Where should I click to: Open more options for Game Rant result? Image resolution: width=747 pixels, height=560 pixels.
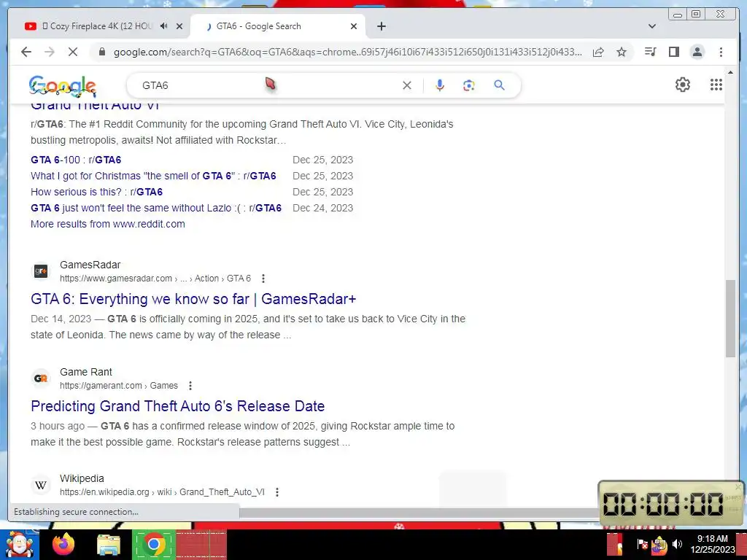(x=190, y=386)
